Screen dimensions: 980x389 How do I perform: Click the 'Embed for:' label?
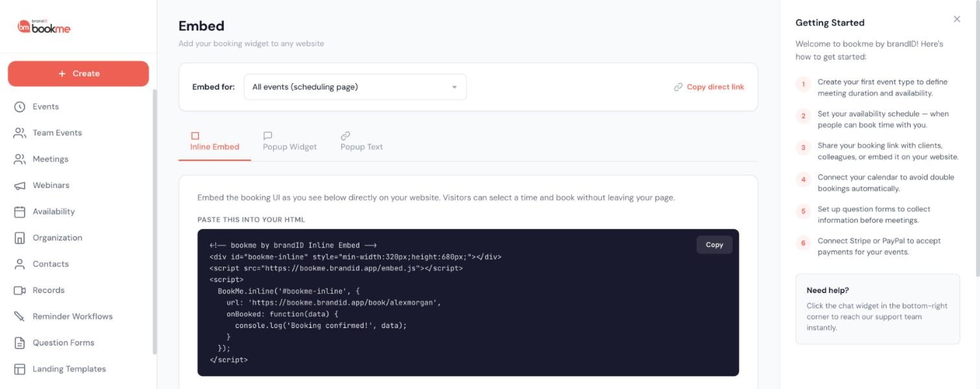(x=213, y=87)
